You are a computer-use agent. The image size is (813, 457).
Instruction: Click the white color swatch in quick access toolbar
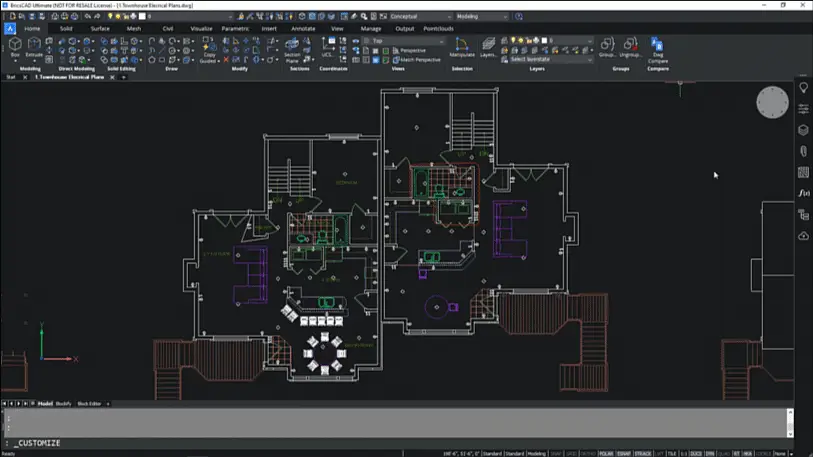click(x=142, y=17)
